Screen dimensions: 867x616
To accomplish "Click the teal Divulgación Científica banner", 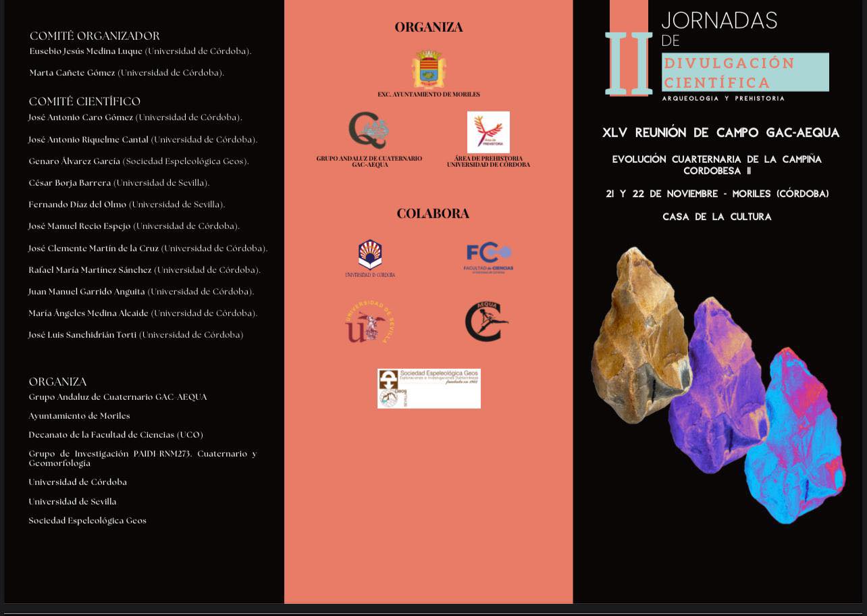I will click(x=745, y=72).
